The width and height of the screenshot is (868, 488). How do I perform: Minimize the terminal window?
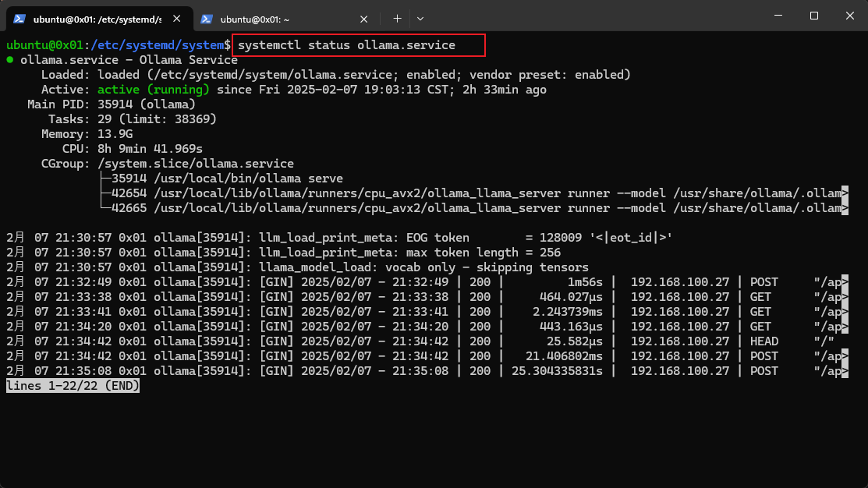(778, 16)
